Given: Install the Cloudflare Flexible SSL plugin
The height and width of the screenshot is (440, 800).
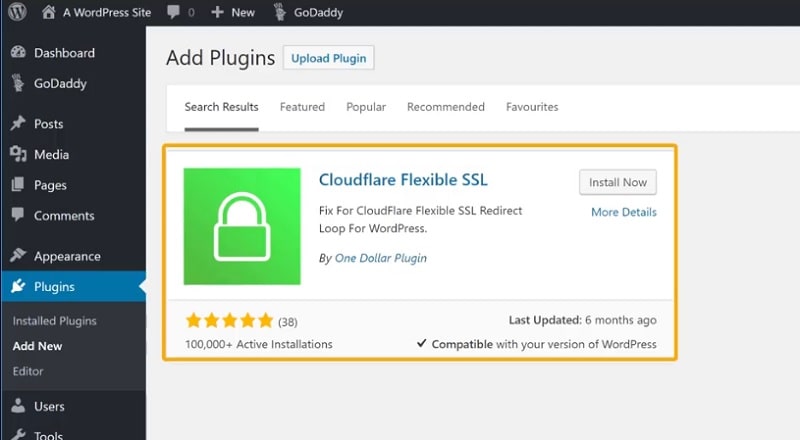Looking at the screenshot, I should click(x=618, y=182).
